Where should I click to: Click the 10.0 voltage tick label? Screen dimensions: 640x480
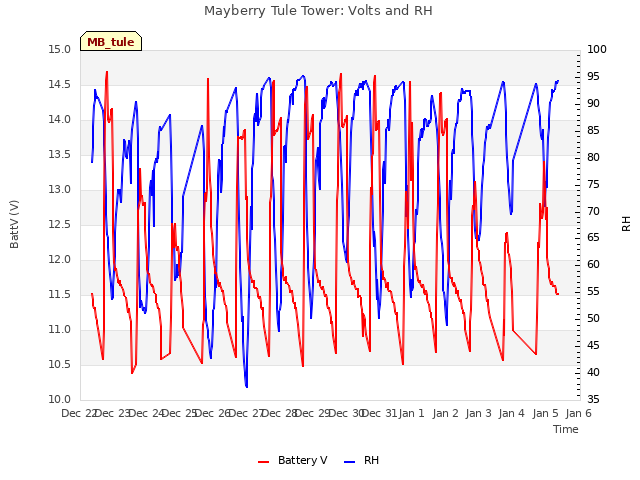tap(60, 400)
